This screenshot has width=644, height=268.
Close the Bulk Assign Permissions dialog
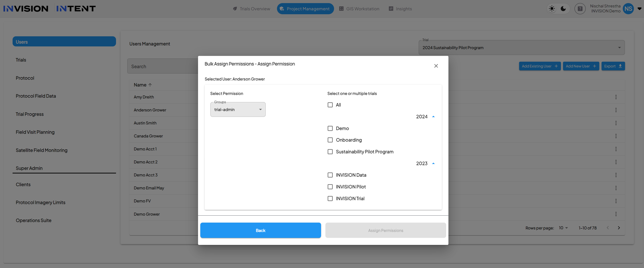[436, 66]
